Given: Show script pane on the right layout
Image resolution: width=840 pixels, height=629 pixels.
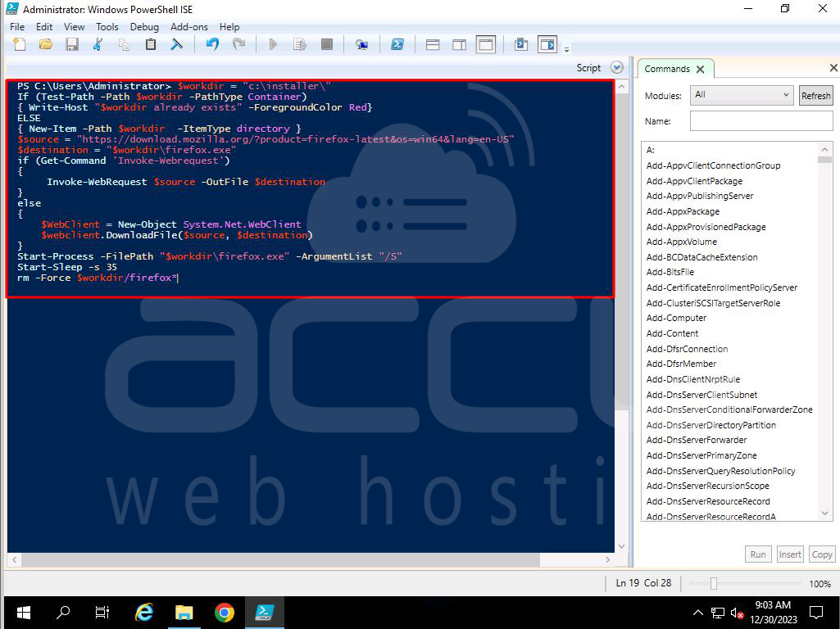Looking at the screenshot, I should (459, 44).
